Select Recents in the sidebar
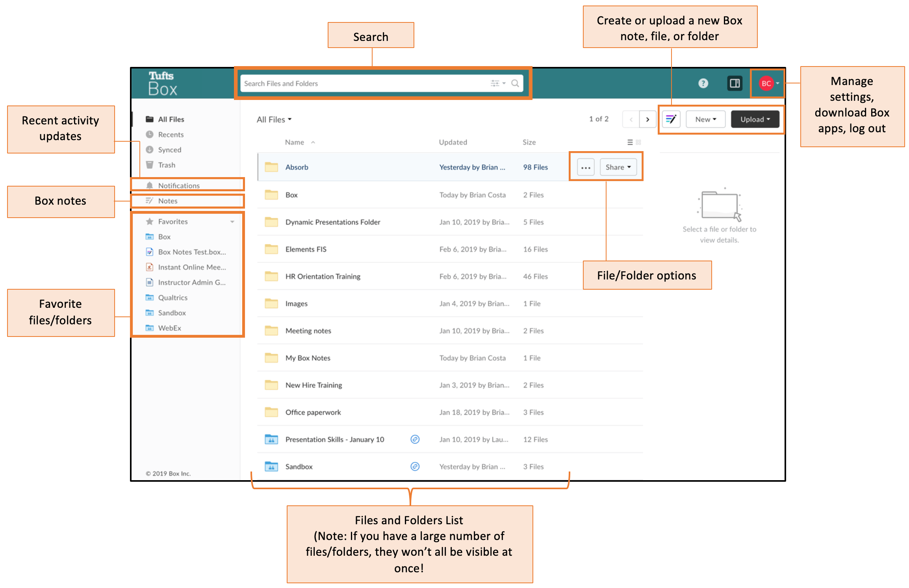This screenshot has height=588, width=909. pyautogui.click(x=171, y=135)
